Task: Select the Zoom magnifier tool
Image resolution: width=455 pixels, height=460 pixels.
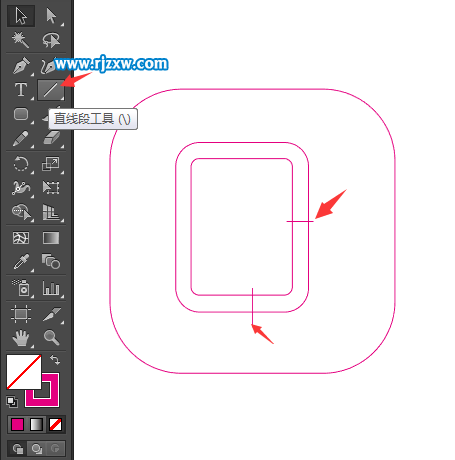Action: (51, 337)
